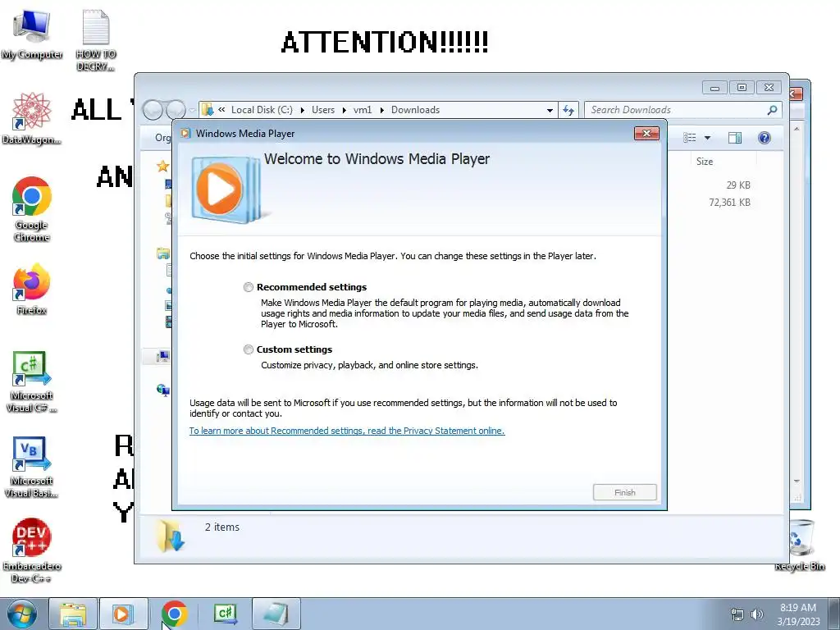Click the Downloads folder icon in details pane
This screenshot has width=840, height=630.
(171, 536)
